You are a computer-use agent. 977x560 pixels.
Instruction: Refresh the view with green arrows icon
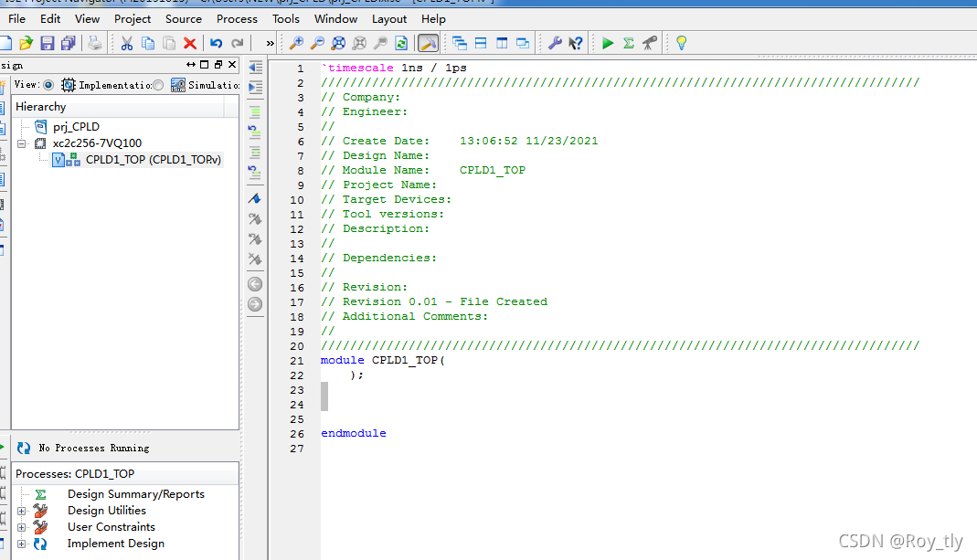click(x=401, y=43)
